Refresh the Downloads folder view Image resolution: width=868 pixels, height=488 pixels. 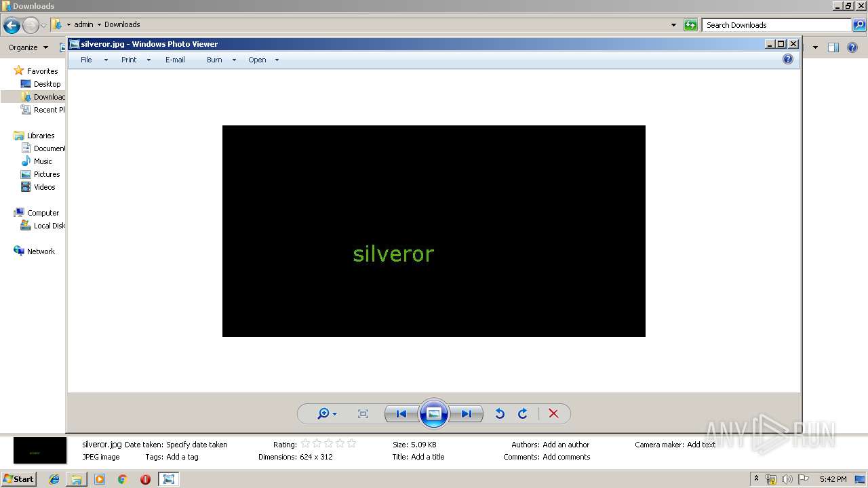point(690,25)
